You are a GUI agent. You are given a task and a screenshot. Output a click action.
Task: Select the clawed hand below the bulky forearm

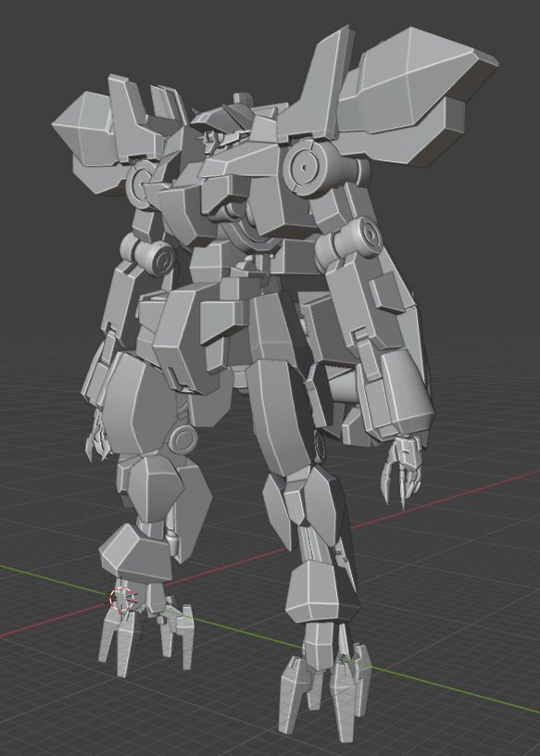(x=403, y=469)
